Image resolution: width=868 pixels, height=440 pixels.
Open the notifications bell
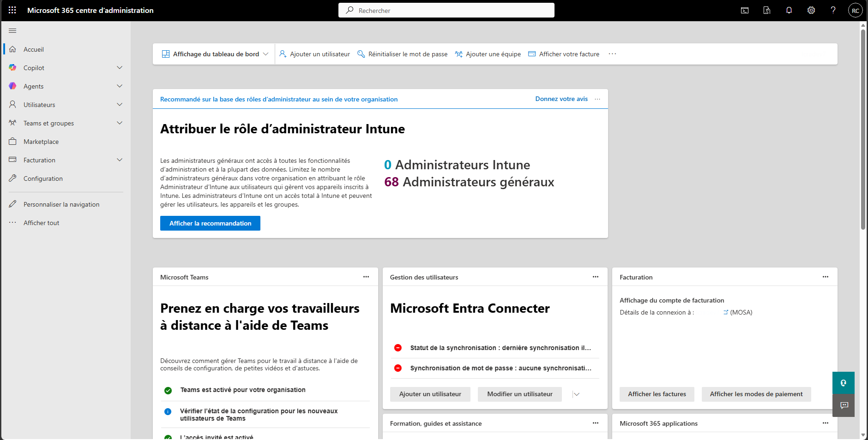[x=789, y=10]
